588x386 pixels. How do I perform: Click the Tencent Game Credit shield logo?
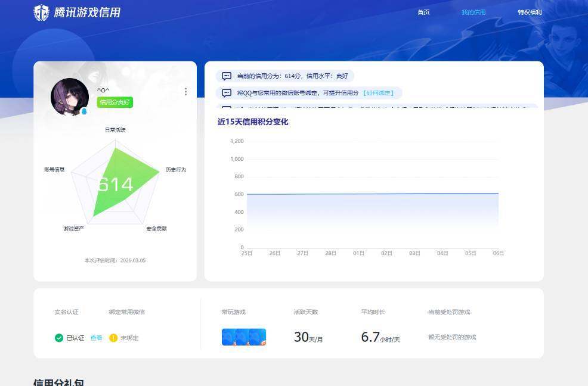41,13
